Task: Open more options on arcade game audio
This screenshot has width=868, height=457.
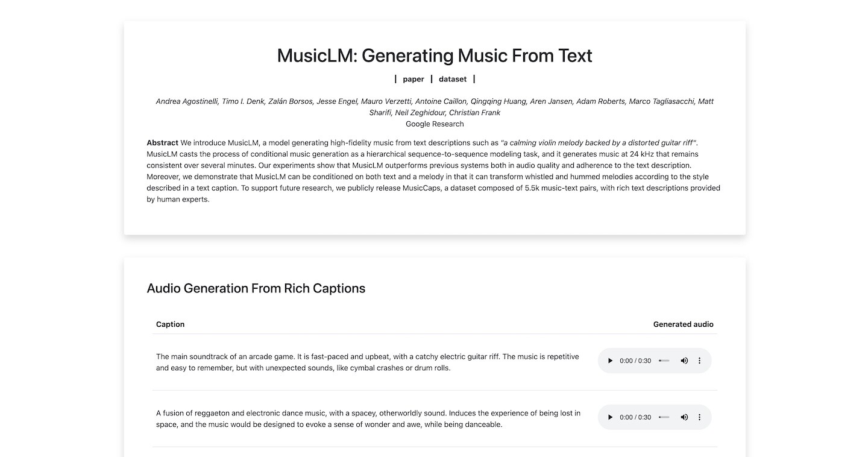Action: tap(700, 361)
